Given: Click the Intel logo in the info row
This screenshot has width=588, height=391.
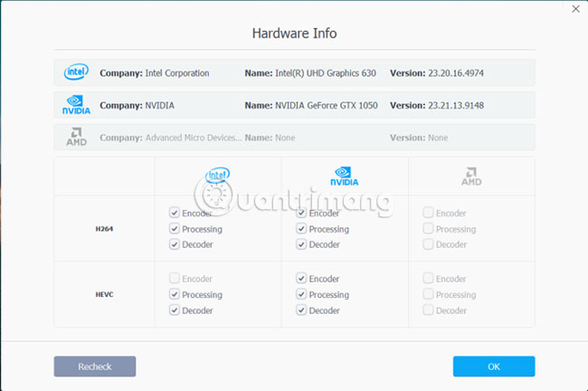Looking at the screenshot, I should pyautogui.click(x=76, y=72).
